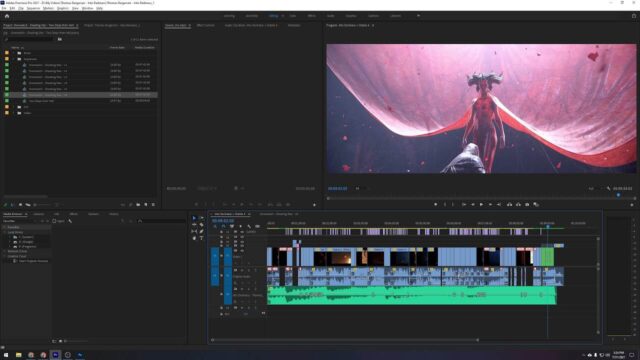Toggle Comparison View in Program Monitor
The image size is (640, 360).
click(536, 204)
